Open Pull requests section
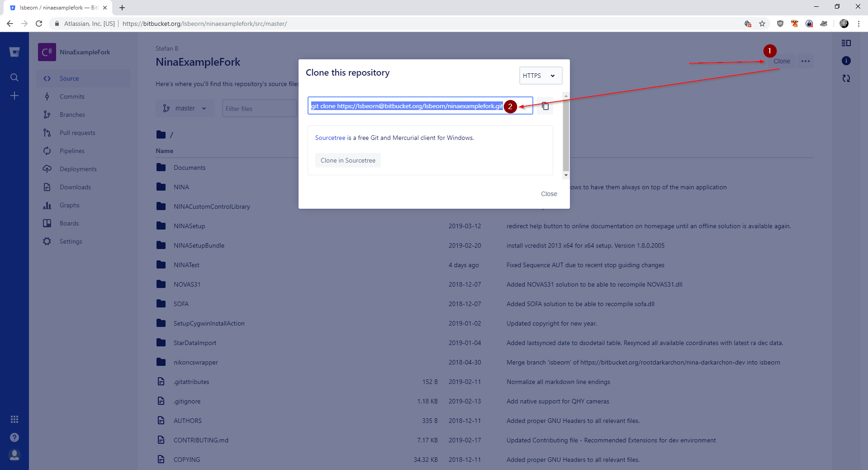 tap(83, 133)
